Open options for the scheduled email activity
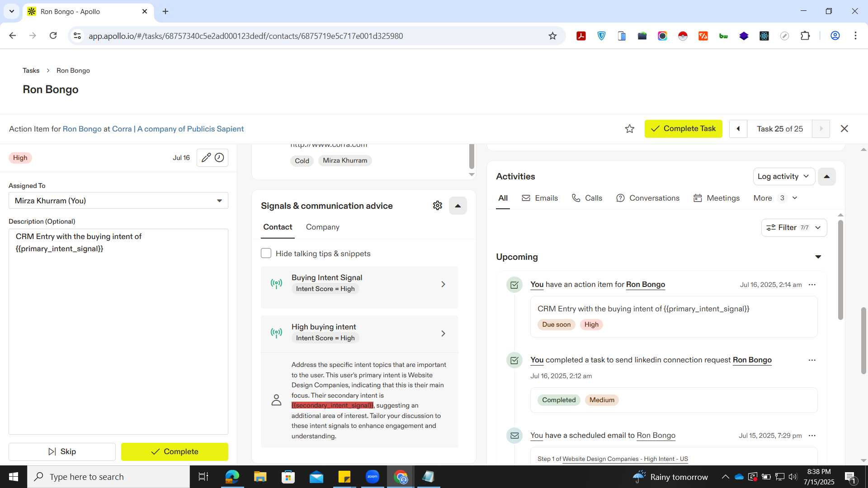The width and height of the screenshot is (868, 488). 812,436
